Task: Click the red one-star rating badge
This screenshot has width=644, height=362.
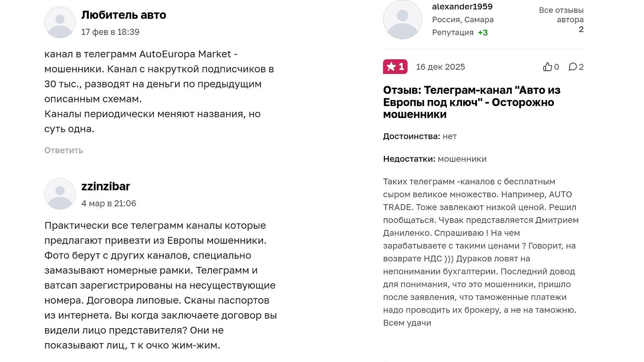Action: point(395,67)
